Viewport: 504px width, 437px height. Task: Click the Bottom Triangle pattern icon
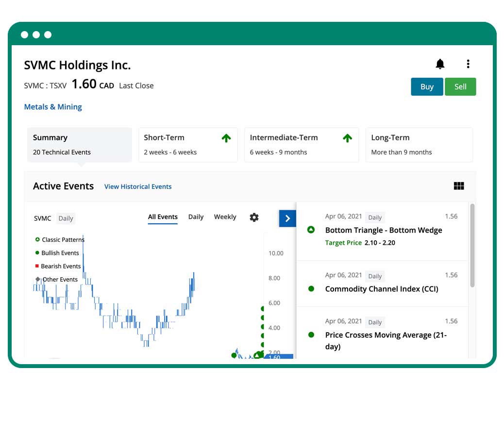[311, 230]
